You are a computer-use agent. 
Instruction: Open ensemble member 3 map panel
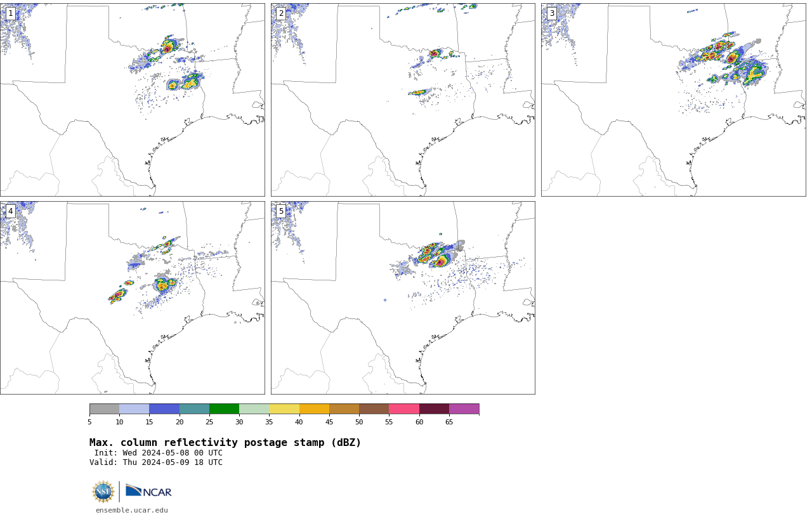coord(673,100)
